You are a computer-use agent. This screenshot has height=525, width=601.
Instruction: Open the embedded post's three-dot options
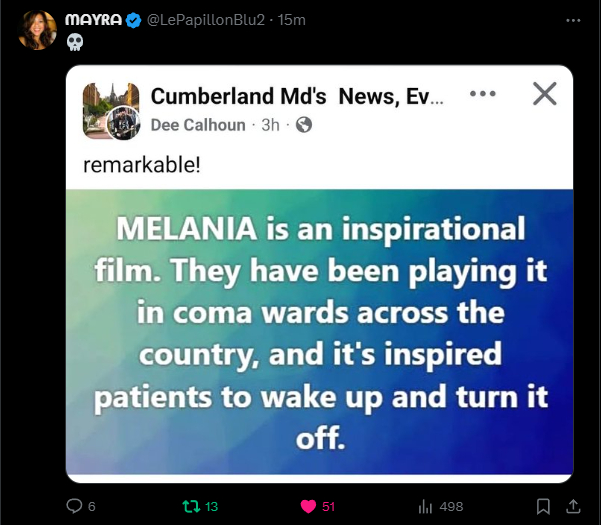(483, 94)
